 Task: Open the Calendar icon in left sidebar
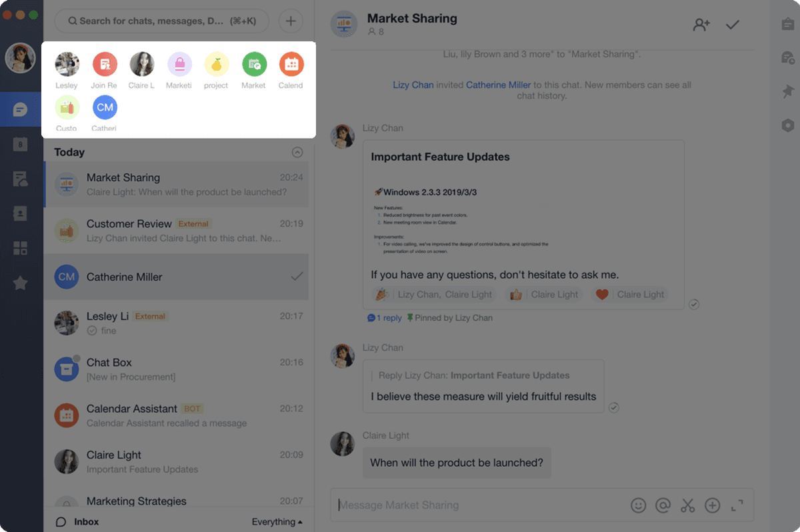coord(21,143)
